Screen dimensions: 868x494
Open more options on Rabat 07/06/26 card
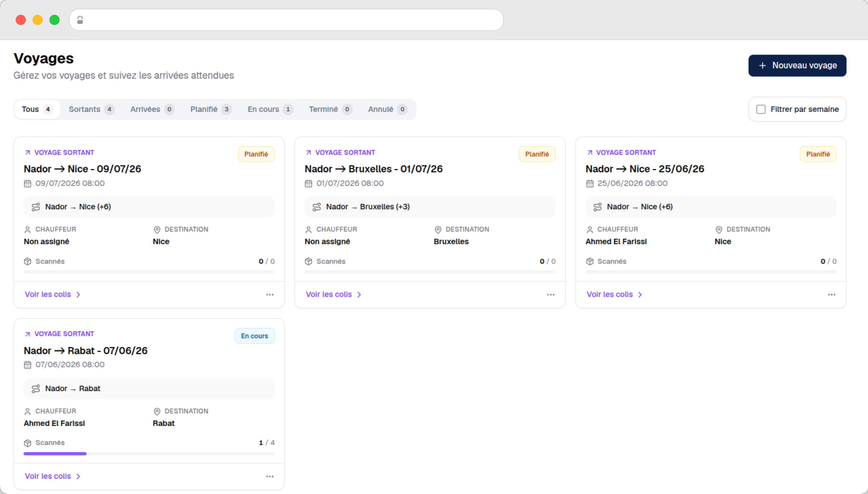270,476
